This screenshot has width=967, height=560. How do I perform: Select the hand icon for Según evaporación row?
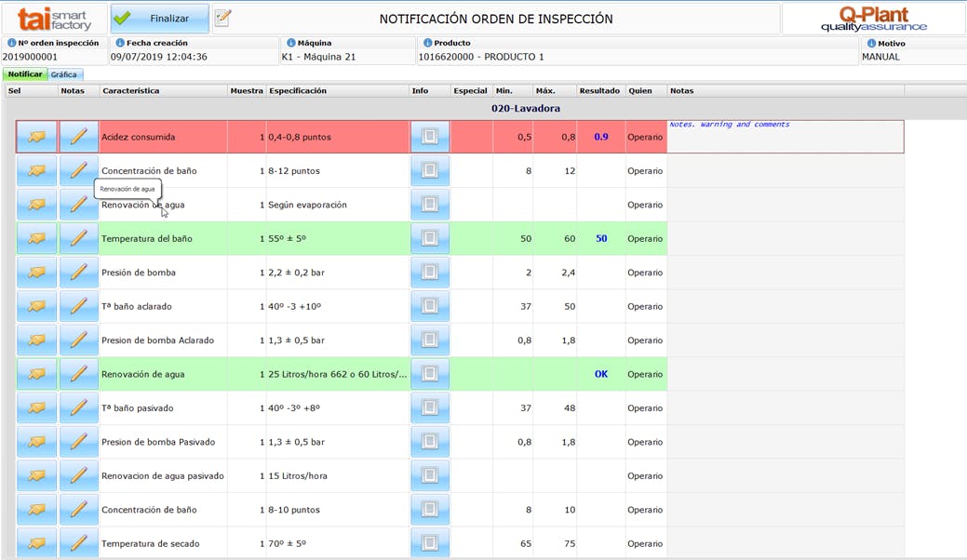coord(36,205)
